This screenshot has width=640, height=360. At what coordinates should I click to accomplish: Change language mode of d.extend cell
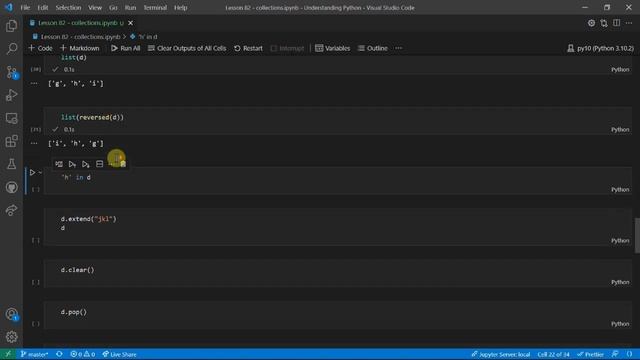620,240
